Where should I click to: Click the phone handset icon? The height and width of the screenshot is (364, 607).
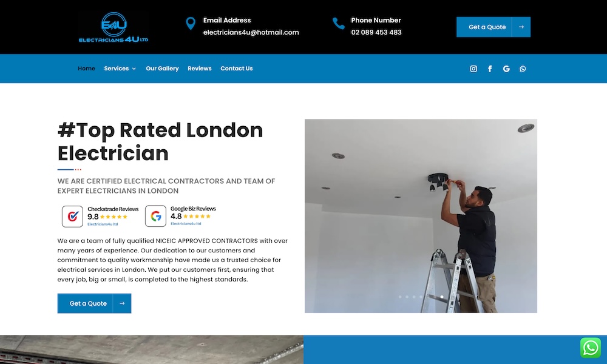point(338,24)
